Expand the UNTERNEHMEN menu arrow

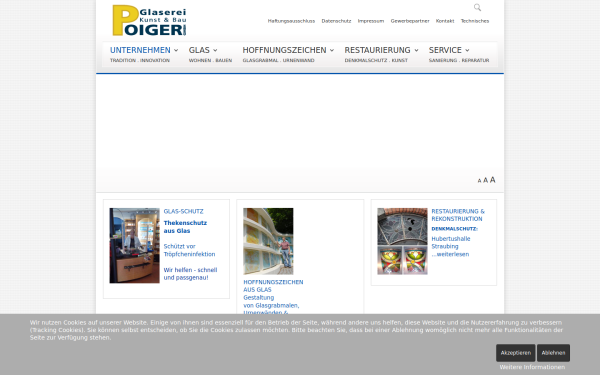pyautogui.click(x=176, y=51)
